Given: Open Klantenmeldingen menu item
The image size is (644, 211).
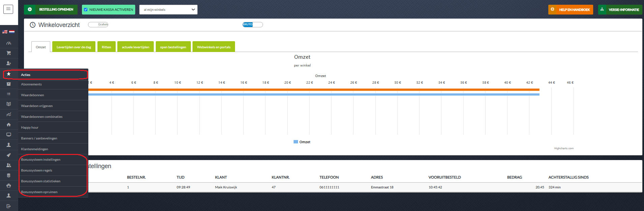Looking at the screenshot, I should pos(53,149).
